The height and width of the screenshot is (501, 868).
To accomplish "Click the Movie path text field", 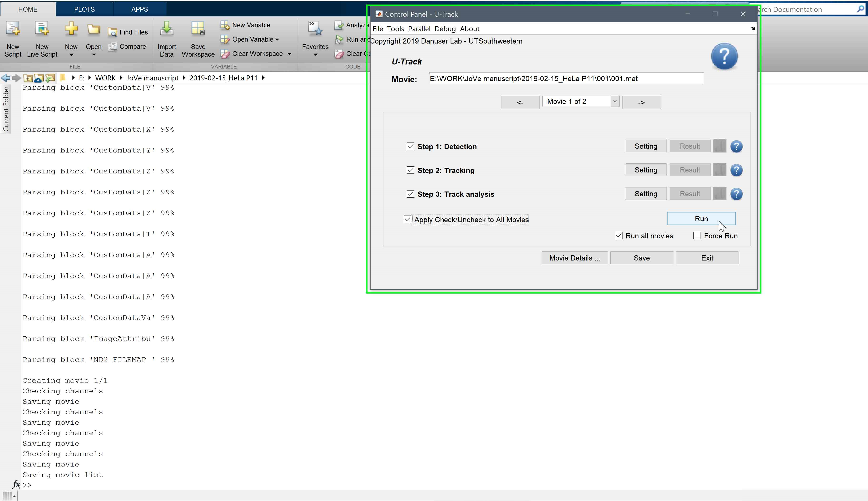I will (566, 79).
